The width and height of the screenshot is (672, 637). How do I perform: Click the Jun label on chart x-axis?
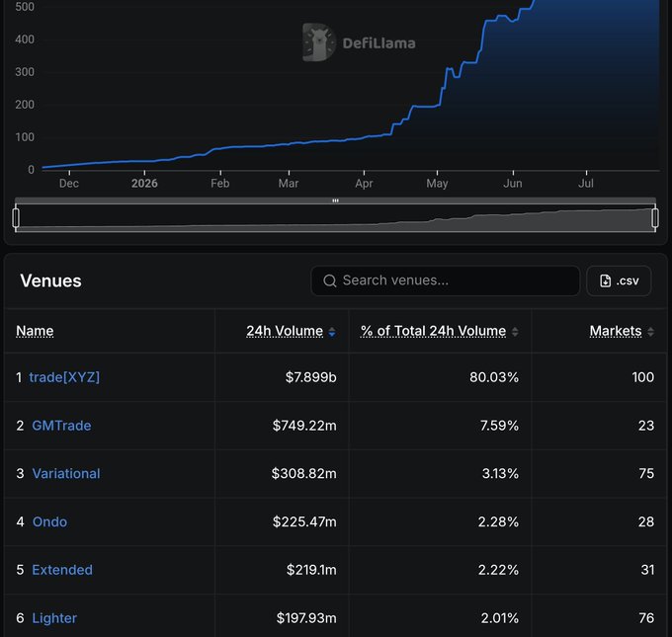(x=513, y=184)
